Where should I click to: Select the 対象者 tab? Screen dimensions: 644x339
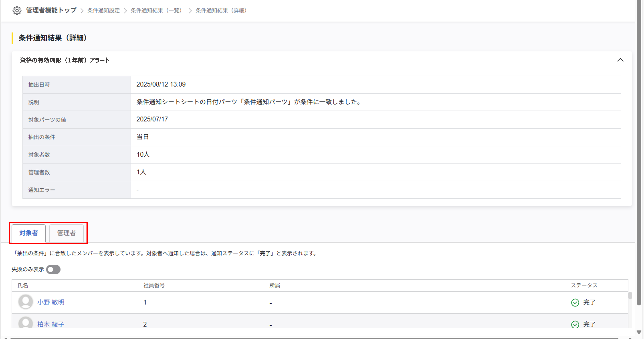(28, 233)
